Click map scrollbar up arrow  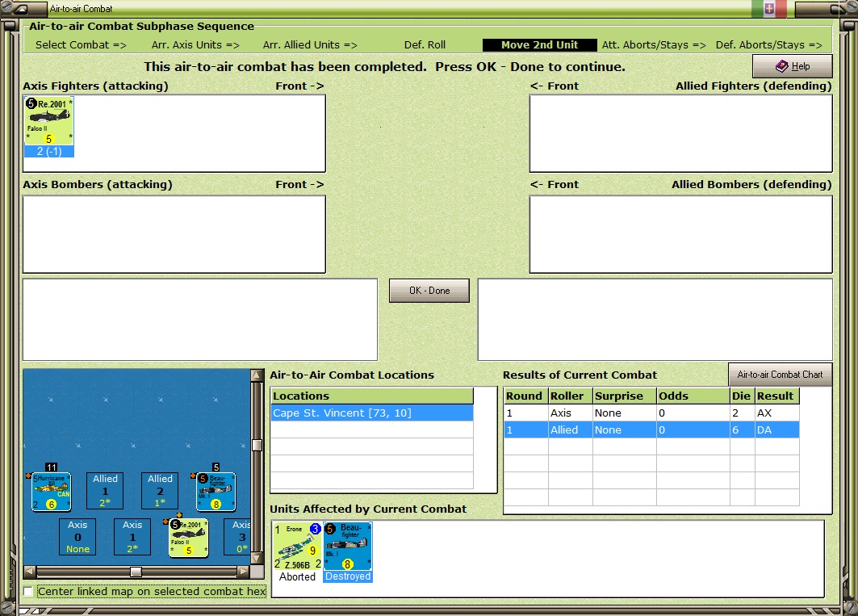(256, 375)
